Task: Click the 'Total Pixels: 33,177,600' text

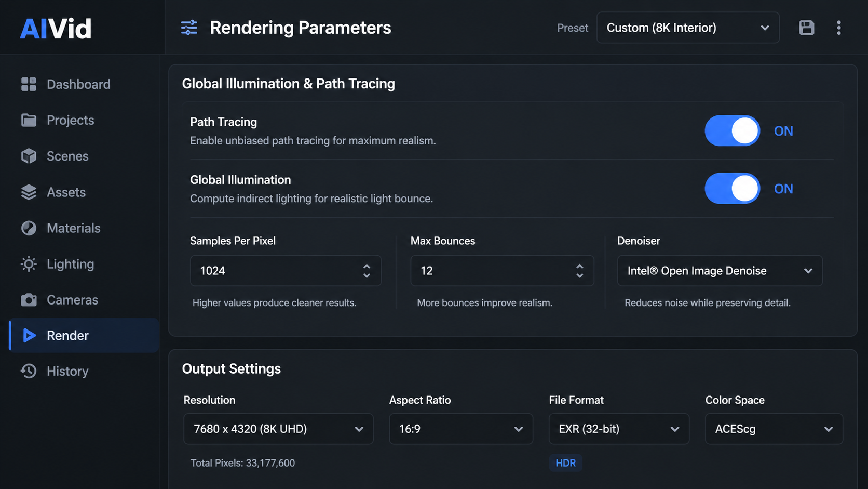Action: tap(242, 463)
